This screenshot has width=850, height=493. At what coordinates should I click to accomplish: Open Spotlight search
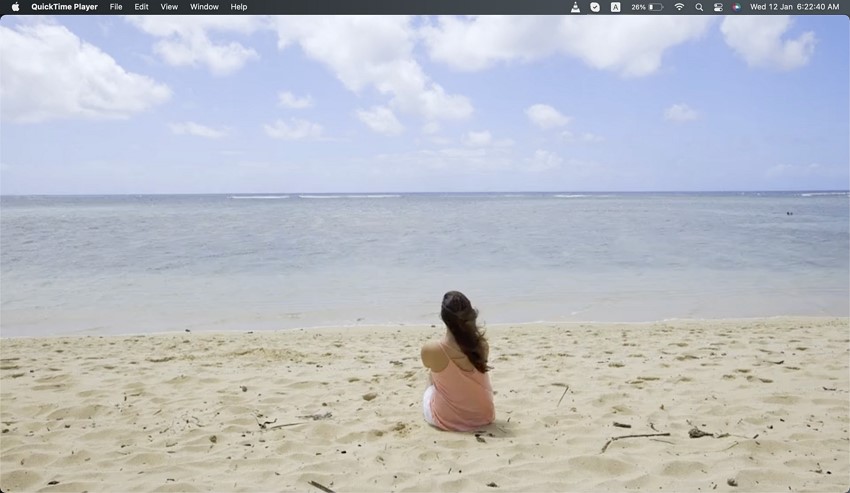[x=699, y=7]
